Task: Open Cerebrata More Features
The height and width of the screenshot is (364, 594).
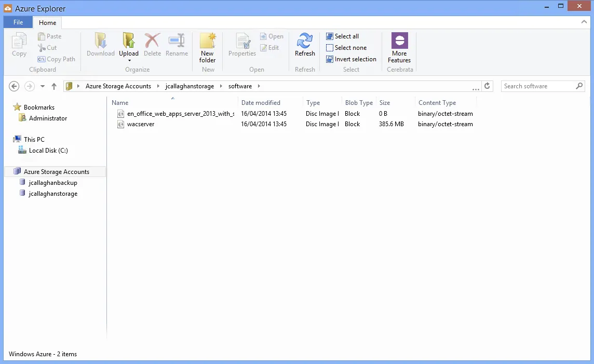Action: point(399,48)
